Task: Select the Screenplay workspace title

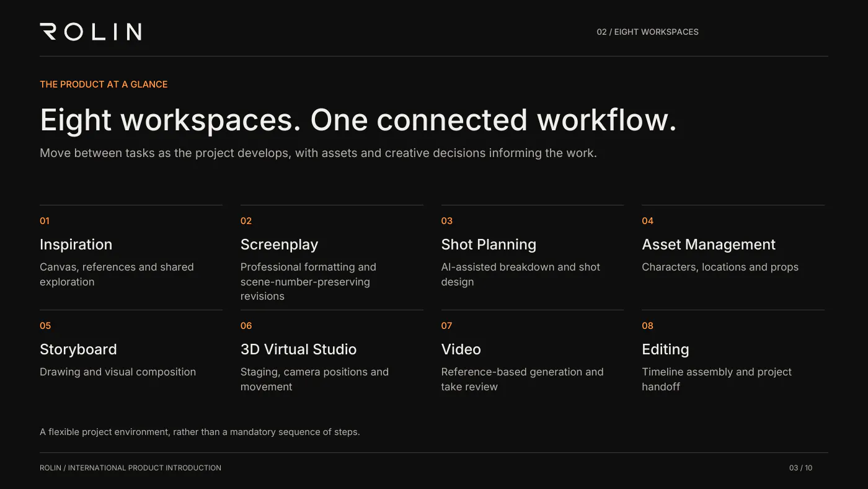Action: (279, 244)
